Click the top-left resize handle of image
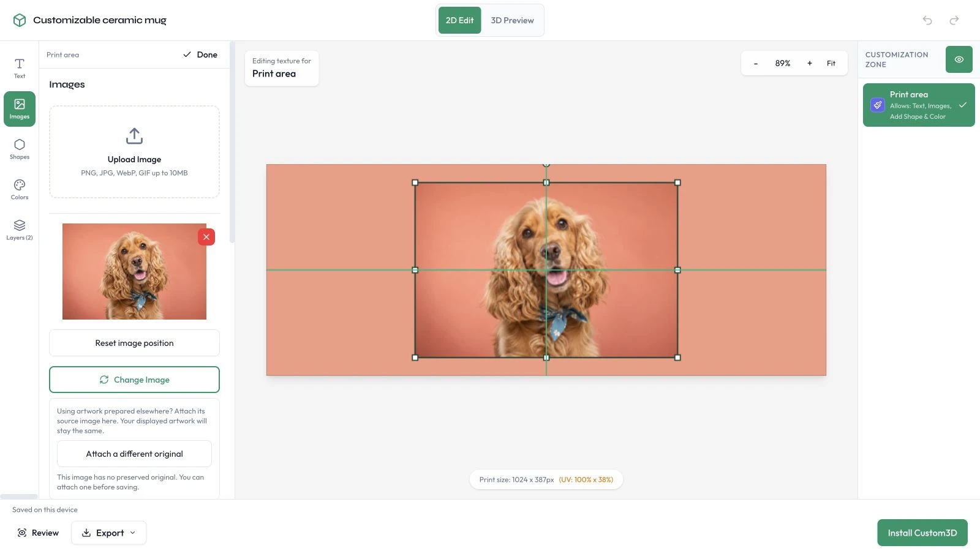 pos(415,182)
